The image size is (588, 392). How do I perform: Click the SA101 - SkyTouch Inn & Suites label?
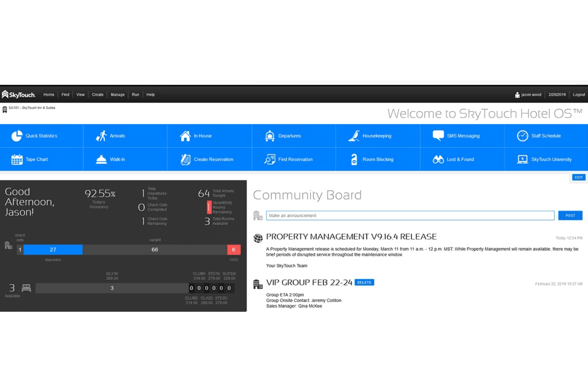point(32,108)
